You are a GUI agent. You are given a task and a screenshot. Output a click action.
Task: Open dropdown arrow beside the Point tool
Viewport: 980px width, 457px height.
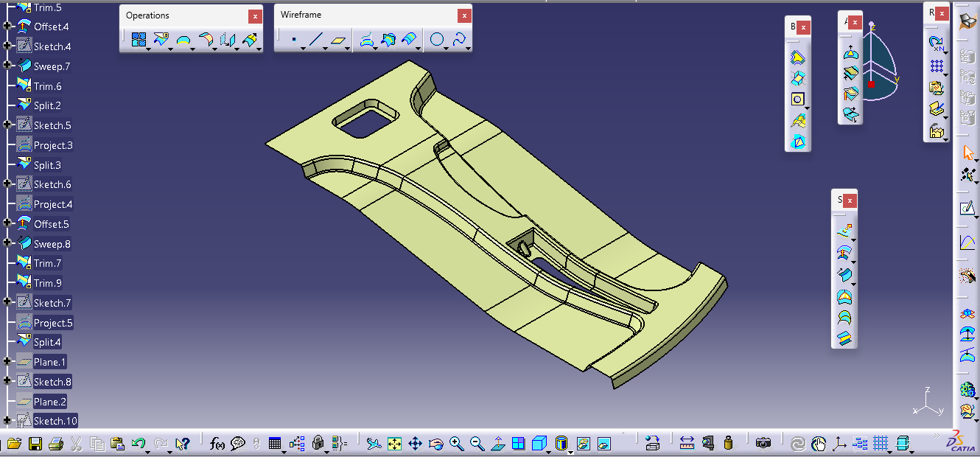click(303, 48)
